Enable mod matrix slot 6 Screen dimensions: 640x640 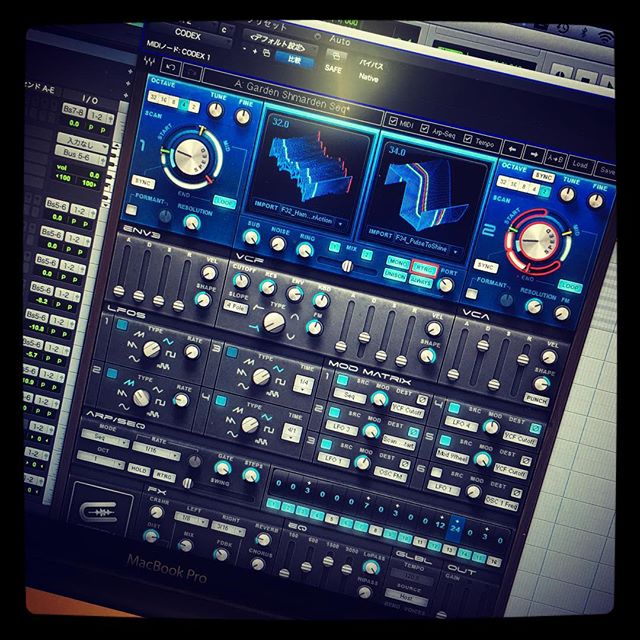tap(437, 472)
